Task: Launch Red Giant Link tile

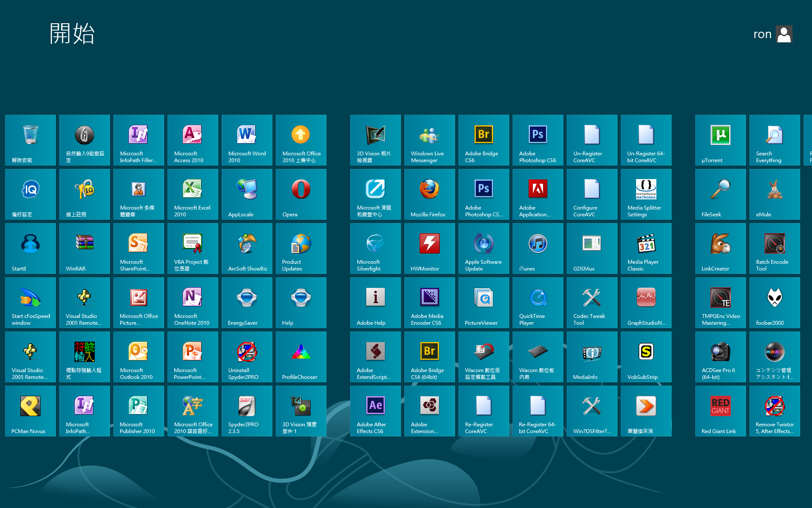Action: [720, 411]
